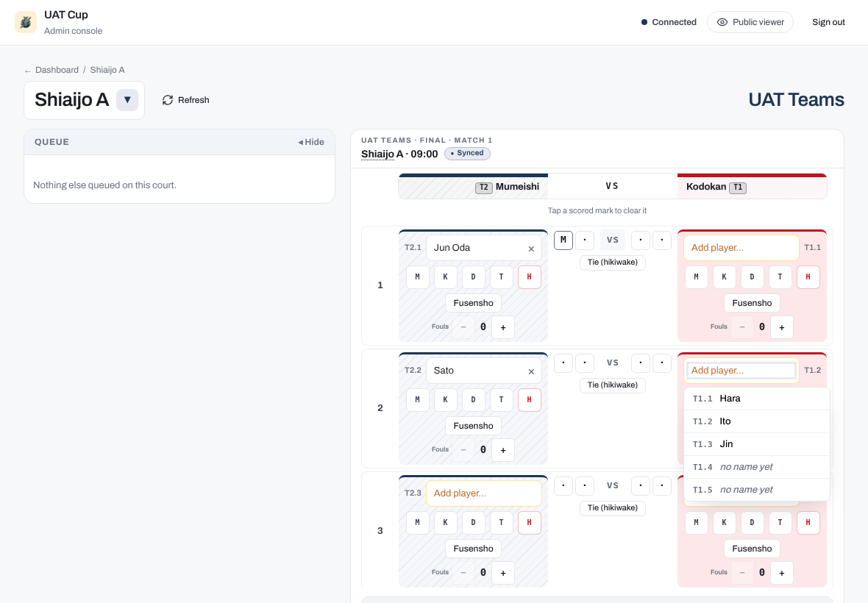Increase fouls for T2.3 player
The height and width of the screenshot is (603, 868).
503,573
